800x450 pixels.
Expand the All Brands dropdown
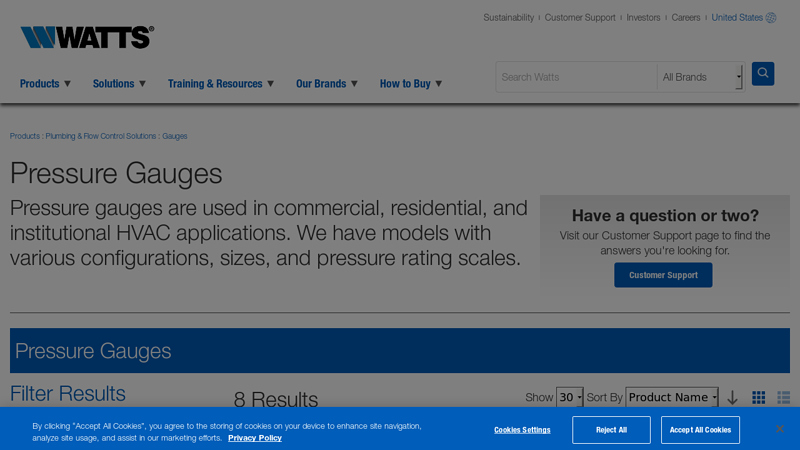(x=701, y=77)
